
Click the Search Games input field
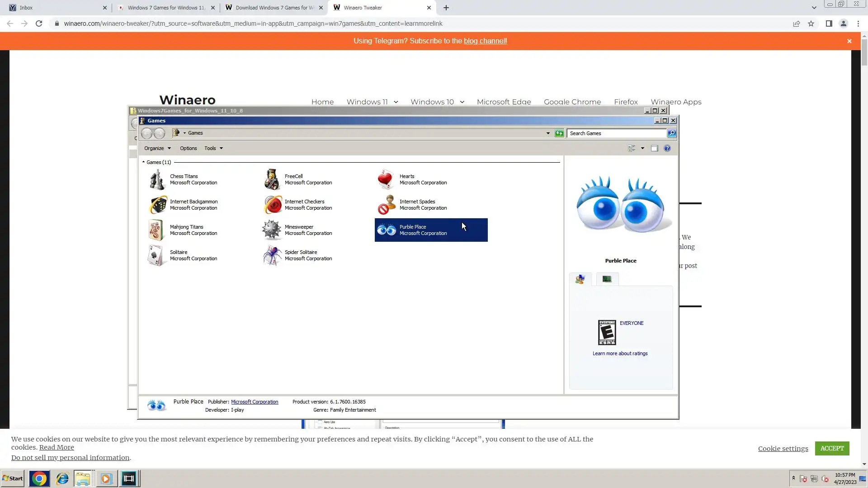(x=617, y=133)
